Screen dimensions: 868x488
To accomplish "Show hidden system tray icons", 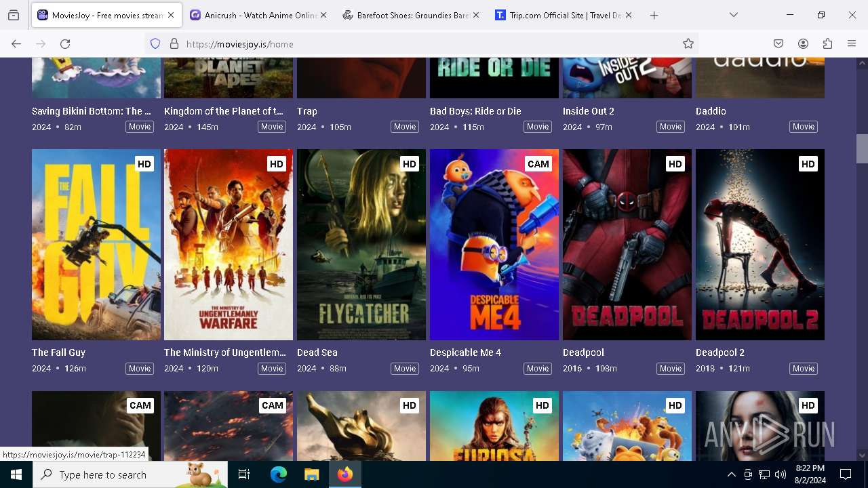I will (731, 474).
